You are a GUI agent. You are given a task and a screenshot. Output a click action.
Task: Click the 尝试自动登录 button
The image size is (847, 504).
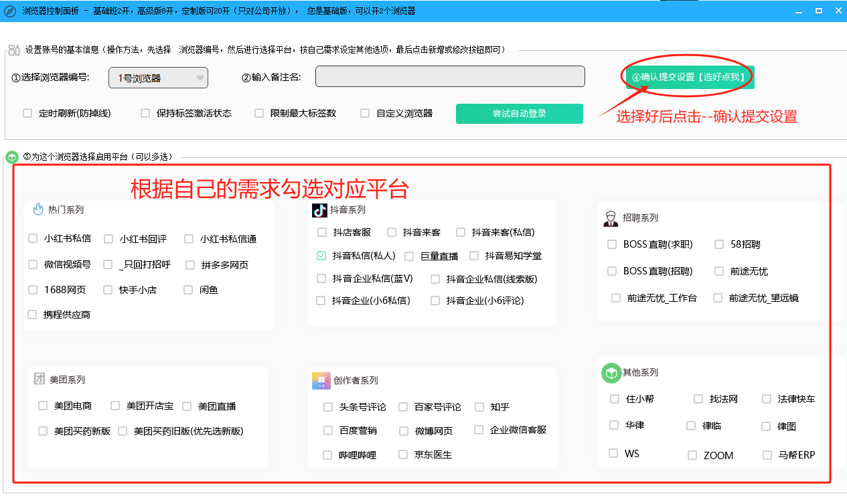tap(519, 114)
